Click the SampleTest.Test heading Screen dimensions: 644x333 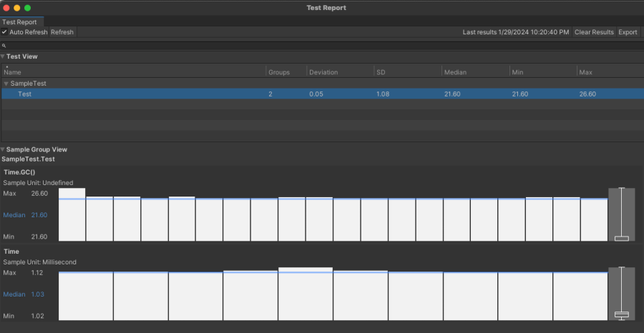(x=29, y=159)
